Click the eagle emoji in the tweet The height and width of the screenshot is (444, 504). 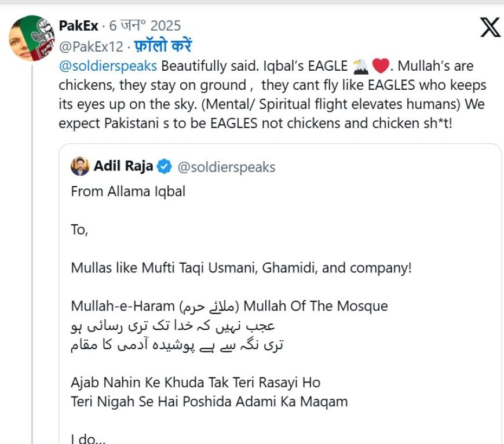pyautogui.click(x=360, y=66)
